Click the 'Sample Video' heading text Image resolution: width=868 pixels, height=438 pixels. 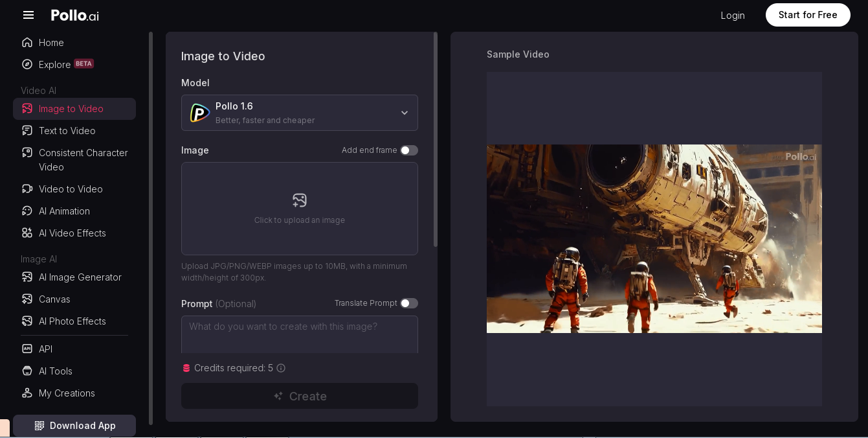(x=518, y=54)
